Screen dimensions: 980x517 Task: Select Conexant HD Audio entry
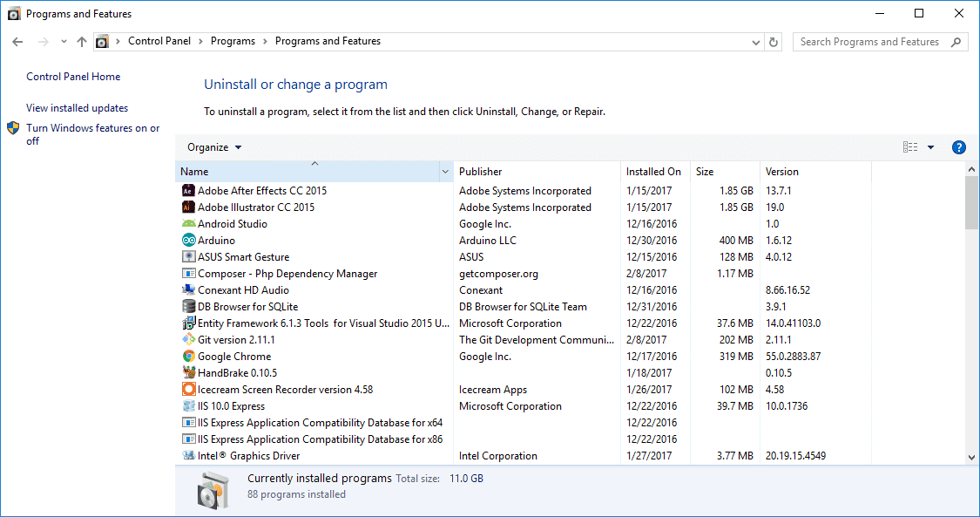pyautogui.click(x=243, y=290)
